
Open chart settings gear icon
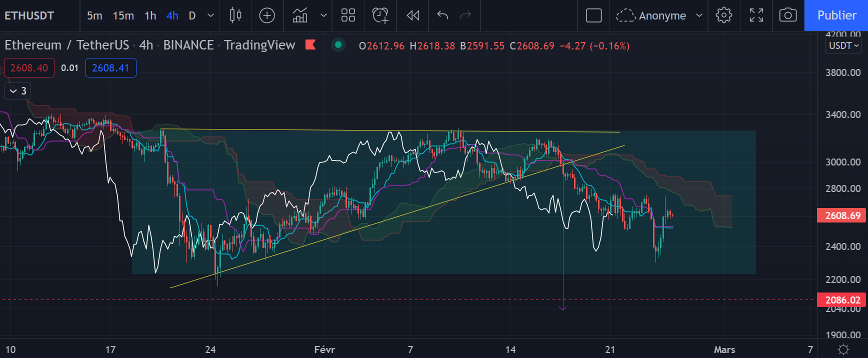723,15
